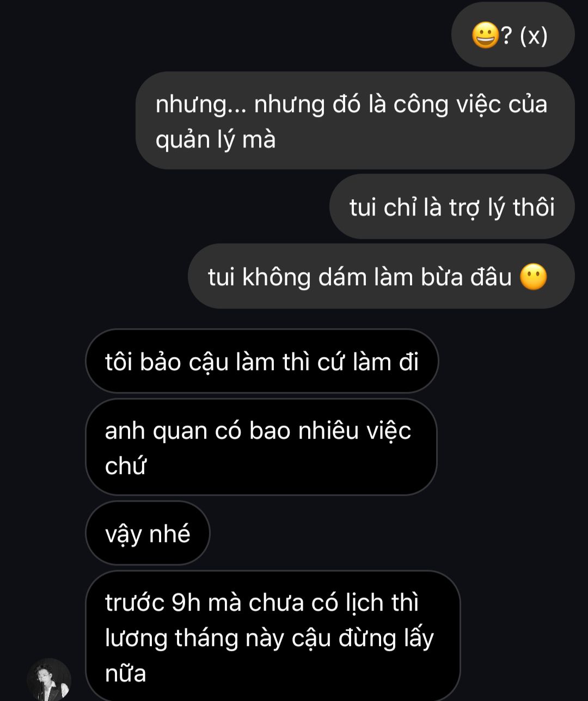
Task: Select the 'tui chỉ là trợ lý thôi' bubble
Action: coord(452,207)
